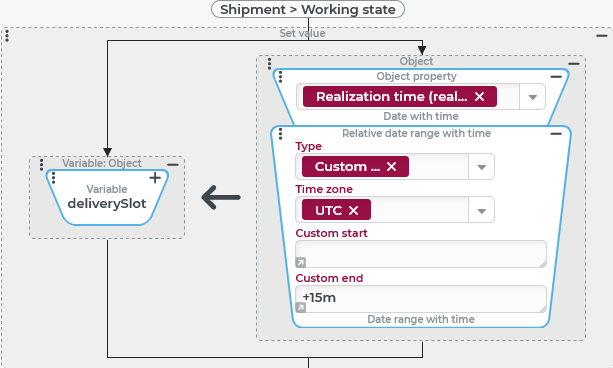Collapse the Set value block

pos(602,36)
